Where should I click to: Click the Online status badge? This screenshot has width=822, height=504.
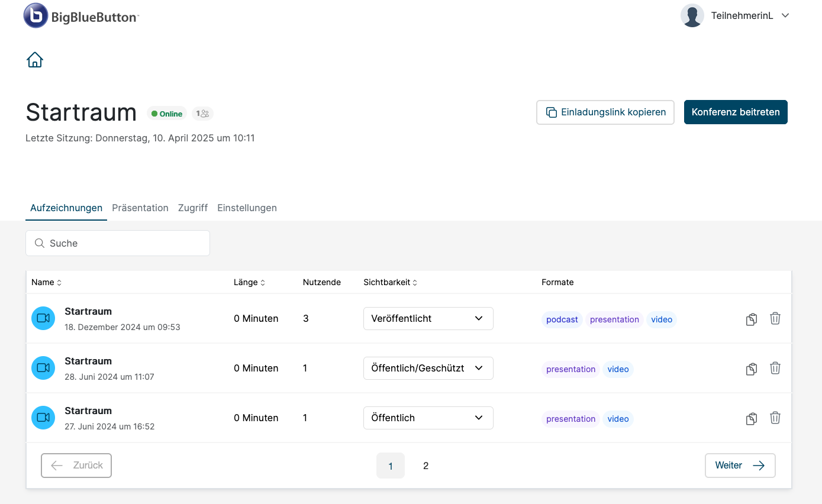click(x=167, y=114)
